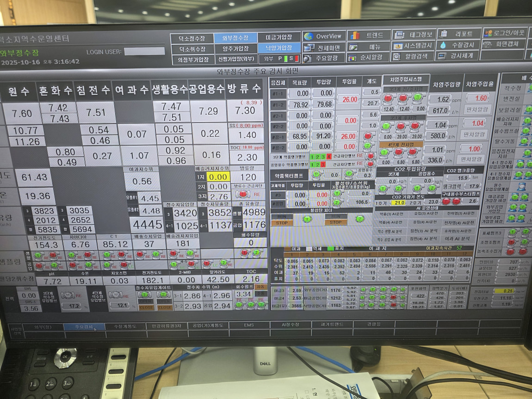Select green pump 3 under 3단계 전/중차염

(x=418, y=98)
